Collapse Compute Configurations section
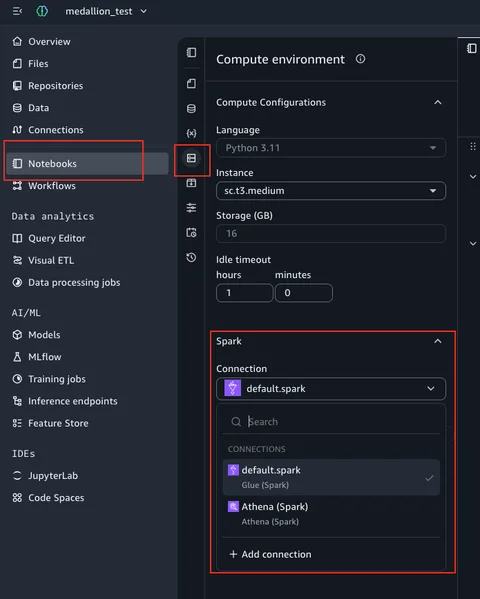This screenshot has height=599, width=480. click(x=438, y=102)
